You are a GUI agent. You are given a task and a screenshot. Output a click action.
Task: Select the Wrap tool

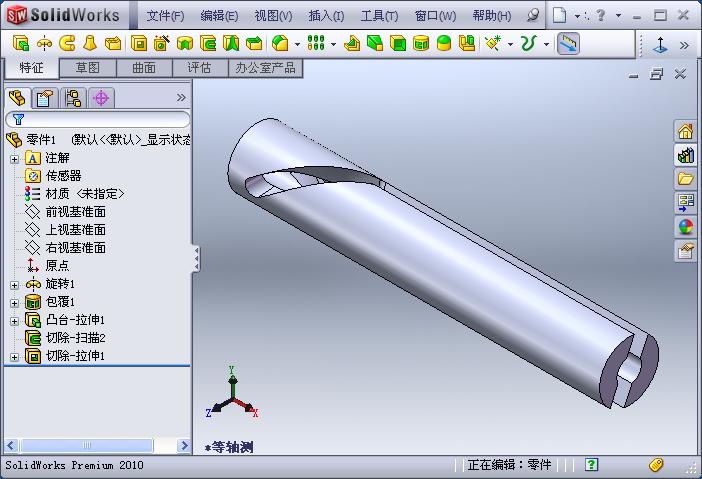[421, 43]
